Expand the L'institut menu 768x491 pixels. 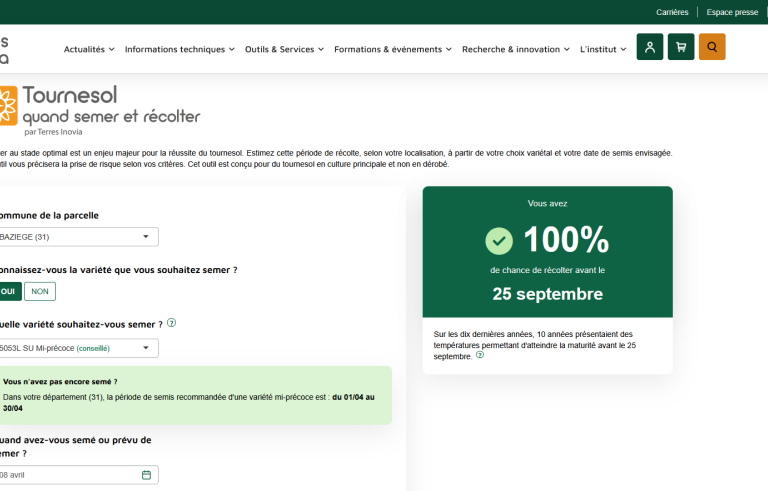(x=603, y=49)
